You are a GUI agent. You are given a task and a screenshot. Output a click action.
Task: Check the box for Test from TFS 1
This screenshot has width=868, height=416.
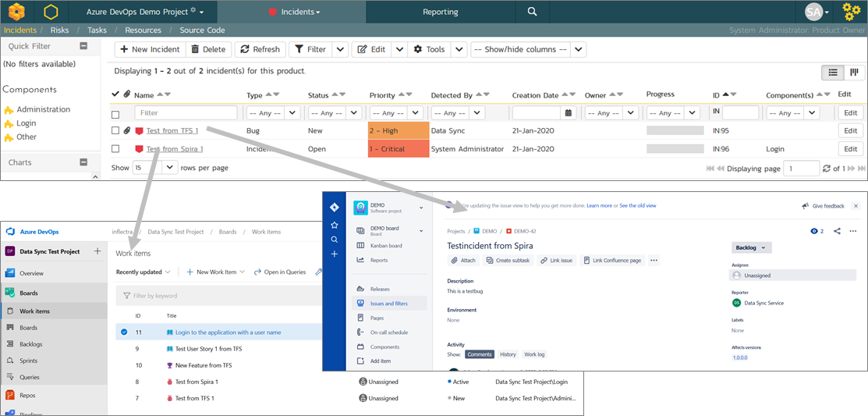(115, 130)
